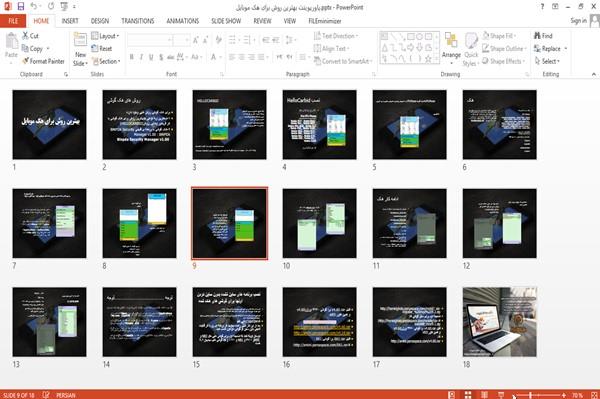Click the Increase List Level icon
Image resolution: width=600 pixels, height=399 pixels.
tap(276, 40)
